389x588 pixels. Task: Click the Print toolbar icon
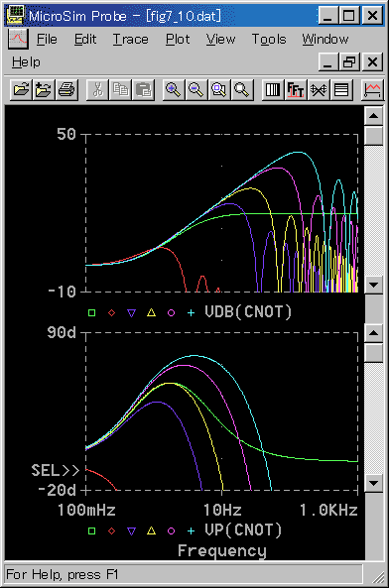click(x=66, y=89)
